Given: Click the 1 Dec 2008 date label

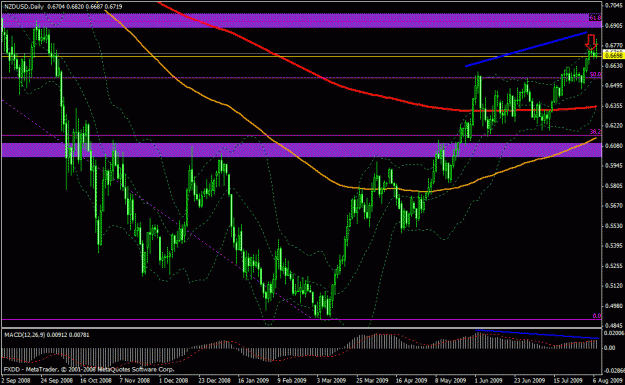Looking at the screenshot, I should (x=174, y=380).
